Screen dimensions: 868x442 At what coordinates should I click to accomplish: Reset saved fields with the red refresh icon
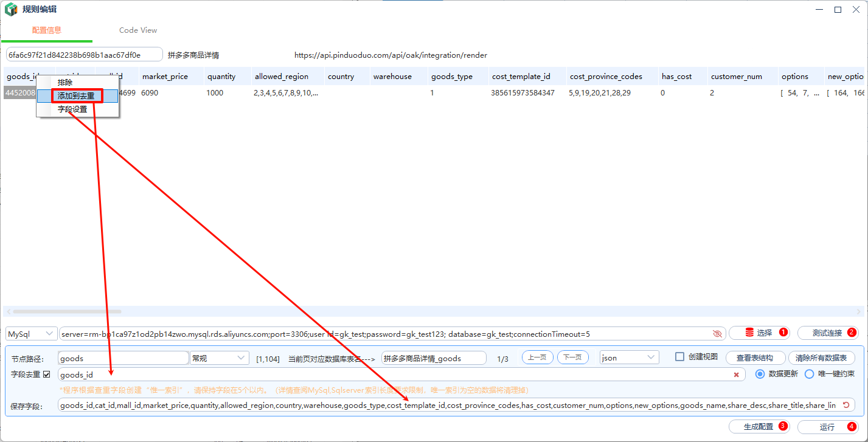click(x=845, y=405)
